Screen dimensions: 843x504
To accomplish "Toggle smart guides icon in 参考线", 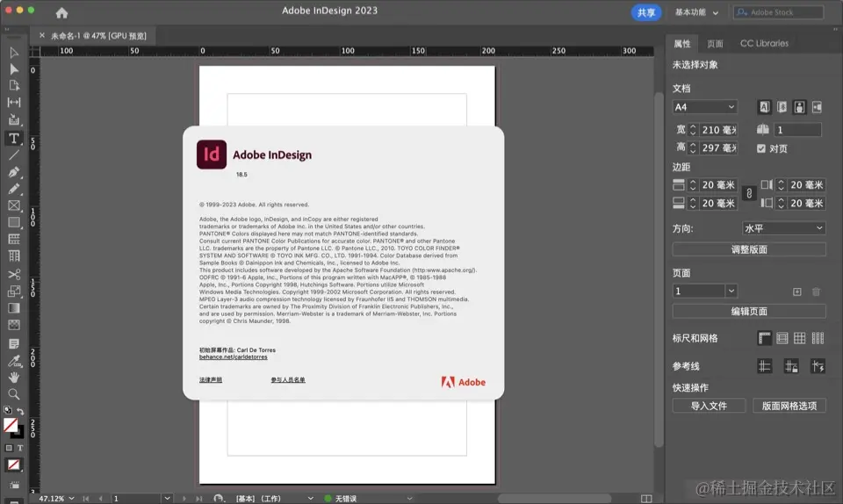I will click(818, 366).
